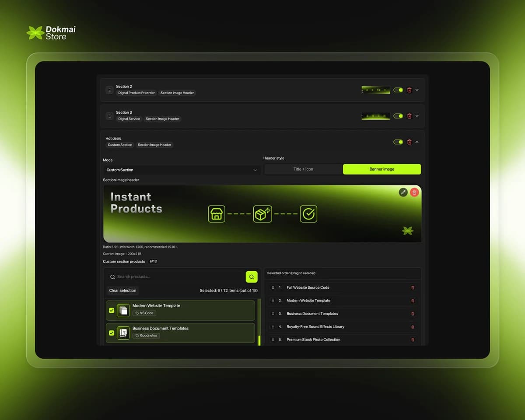Toggle the Hot deals section switch
The height and width of the screenshot is (420, 525).
pos(398,142)
